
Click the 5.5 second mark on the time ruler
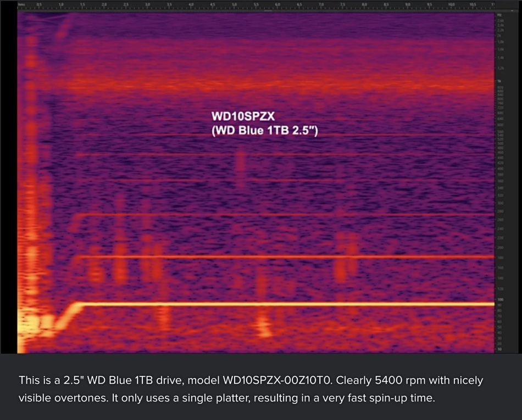pos(256,4)
